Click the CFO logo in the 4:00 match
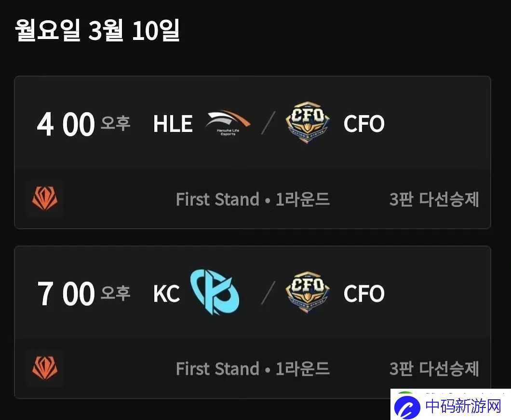 308,122
